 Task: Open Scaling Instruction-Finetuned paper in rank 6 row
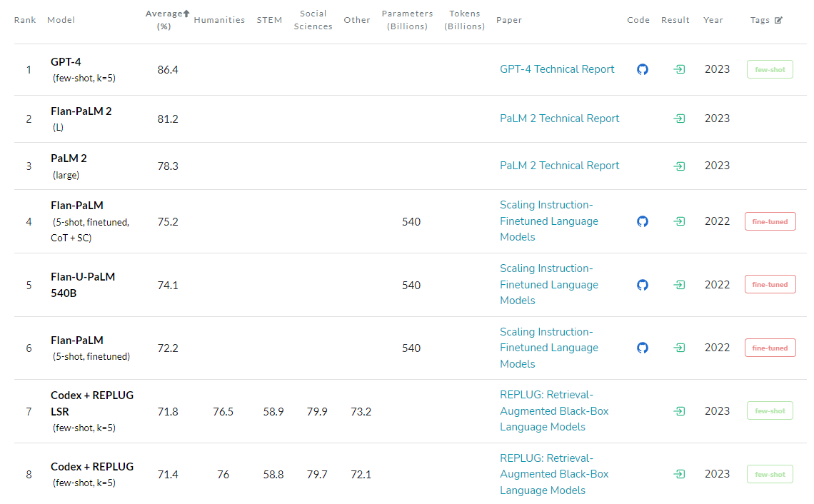pos(548,348)
